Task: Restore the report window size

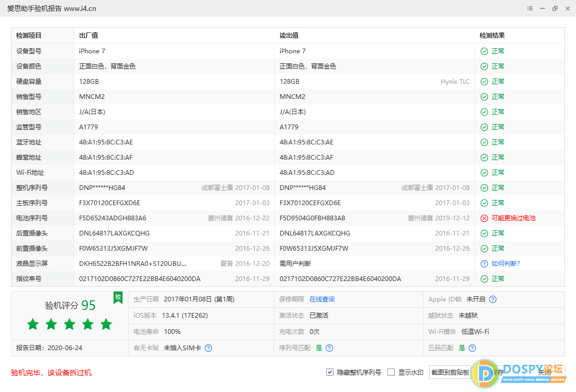Action: [555, 8]
